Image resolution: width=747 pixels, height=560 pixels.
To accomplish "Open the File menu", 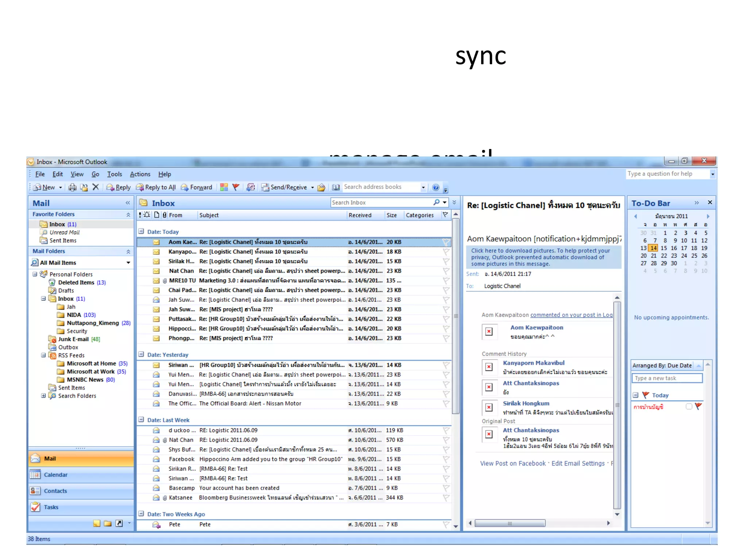I will click(x=40, y=174).
